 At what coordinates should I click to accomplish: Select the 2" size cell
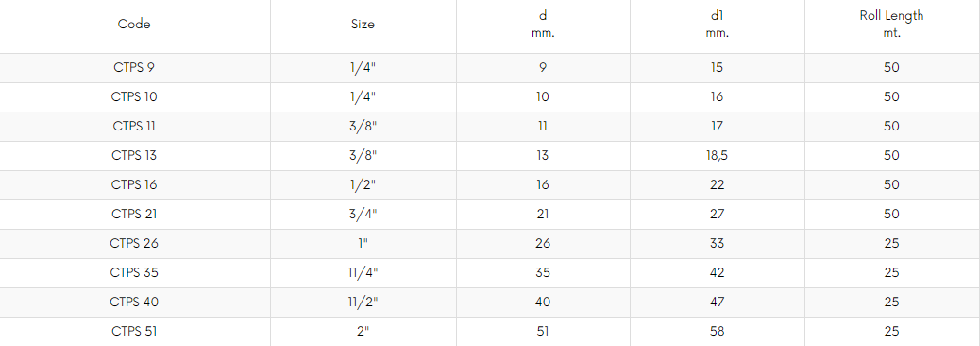pos(363,332)
